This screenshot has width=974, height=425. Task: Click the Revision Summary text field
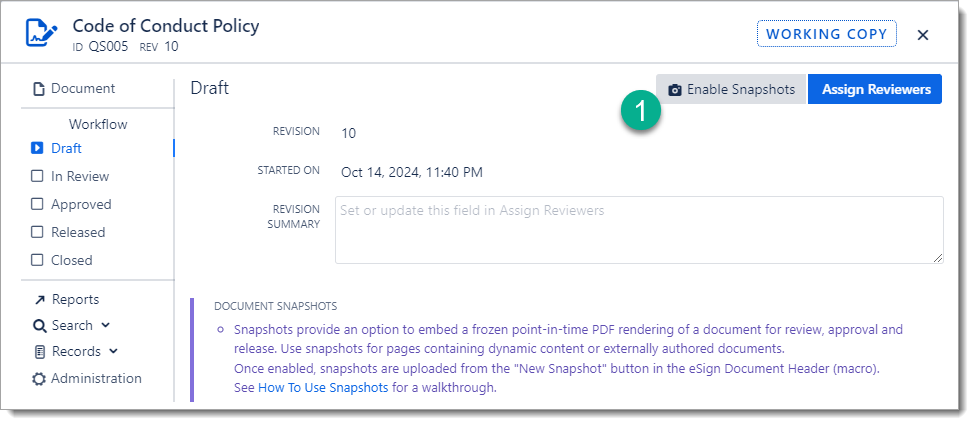pos(639,230)
